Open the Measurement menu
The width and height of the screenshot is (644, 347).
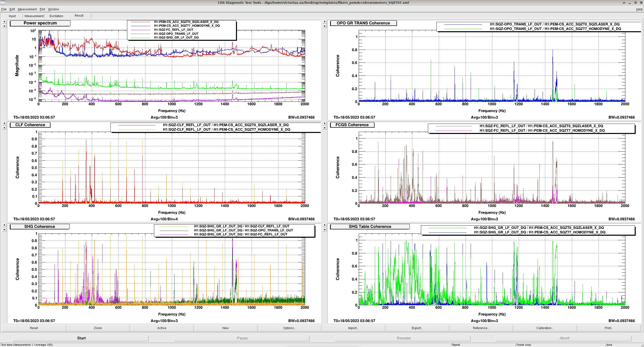tap(27, 9)
